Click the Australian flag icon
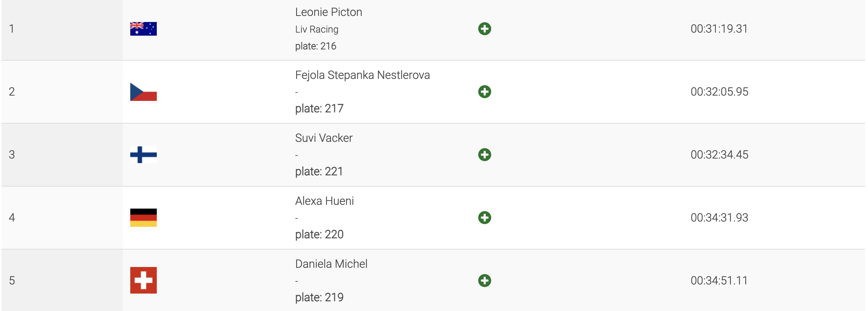Image resolution: width=868 pixels, height=311 pixels. pyautogui.click(x=143, y=29)
